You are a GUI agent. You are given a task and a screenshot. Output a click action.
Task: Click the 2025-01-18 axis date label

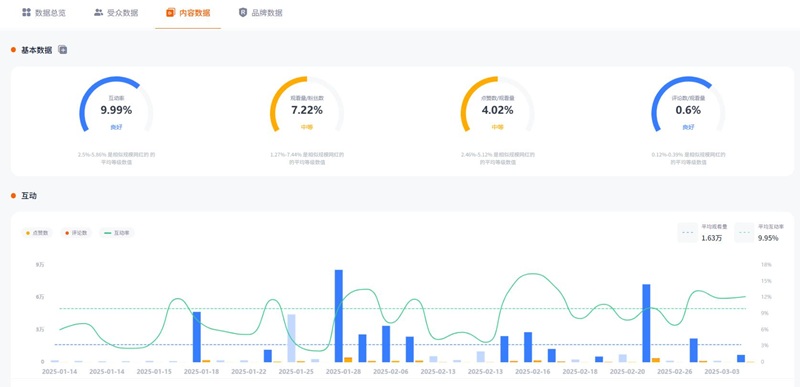click(202, 372)
